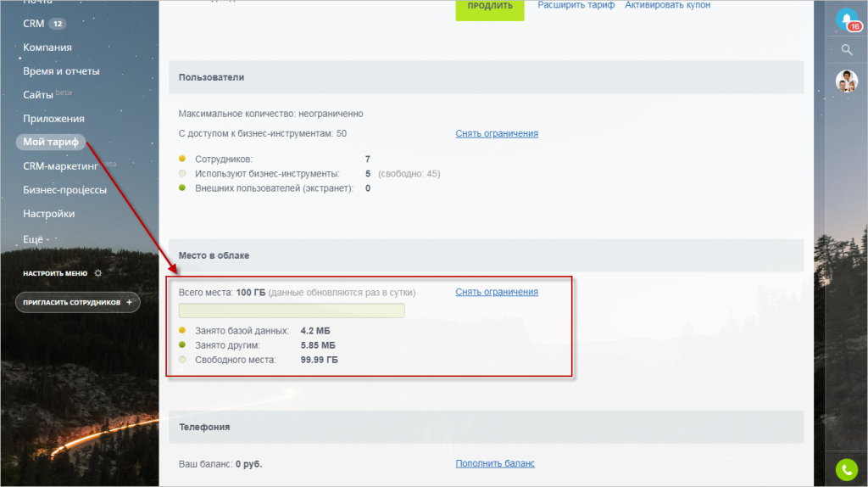The height and width of the screenshot is (487, 868).
Task: Open Сайты menu item
Action: click(37, 95)
